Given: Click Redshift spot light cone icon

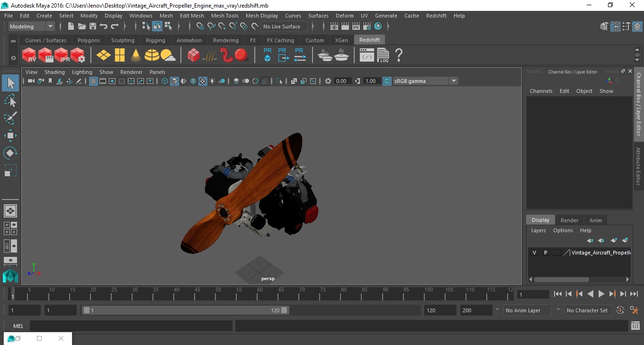Looking at the screenshot, I should [136, 55].
